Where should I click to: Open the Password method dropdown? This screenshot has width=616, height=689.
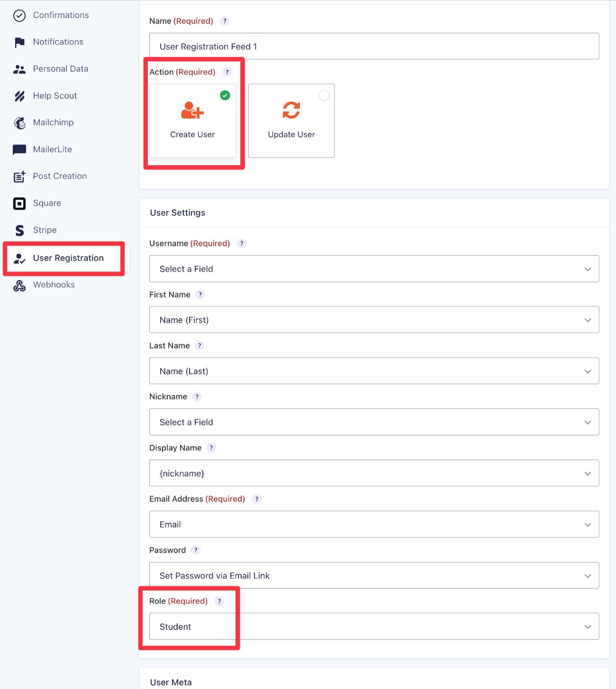[374, 575]
